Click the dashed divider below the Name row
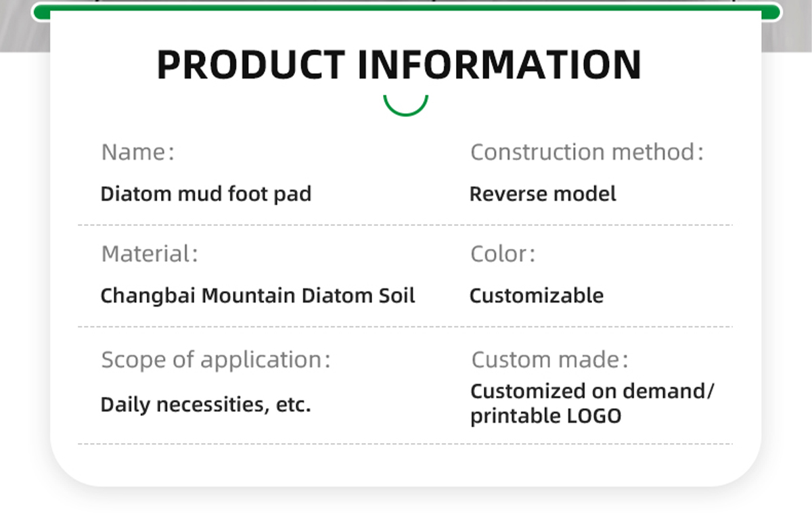 click(405, 225)
